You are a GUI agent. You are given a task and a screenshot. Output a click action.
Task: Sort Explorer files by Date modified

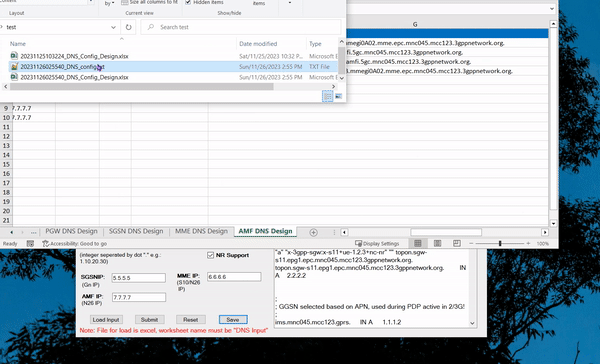coord(258,44)
